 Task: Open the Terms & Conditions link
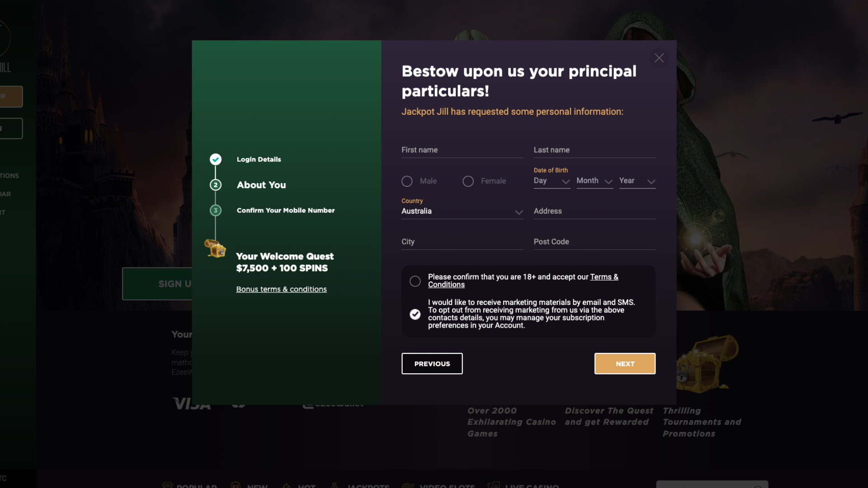pos(604,277)
